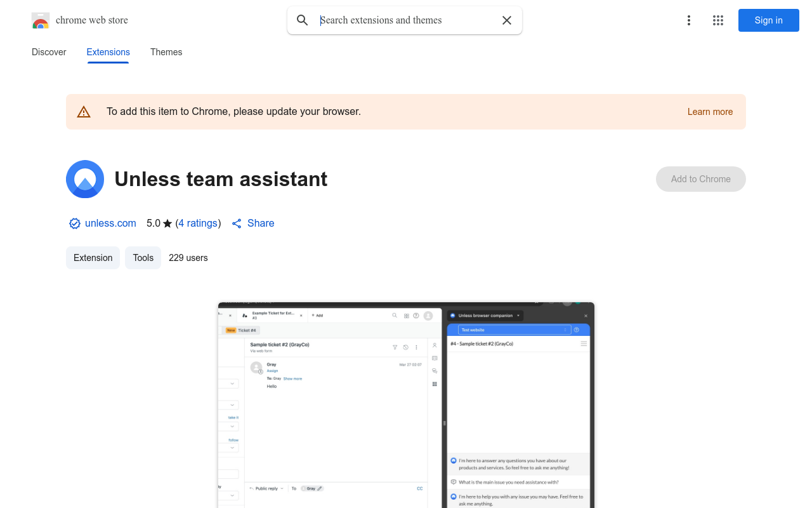This screenshot has width=812, height=508.
Task: Click the 5.0 star rating icon
Action: click(167, 224)
